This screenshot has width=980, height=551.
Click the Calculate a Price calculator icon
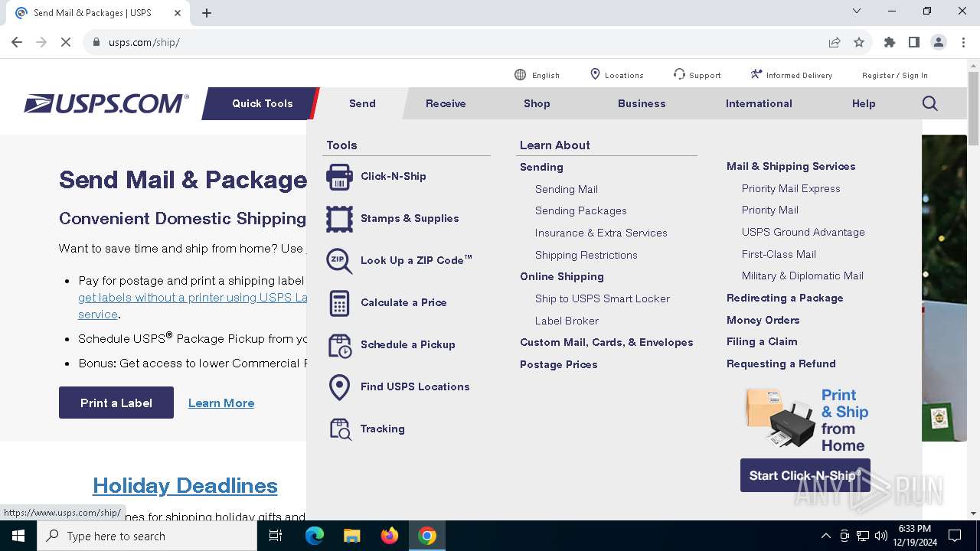coord(339,303)
